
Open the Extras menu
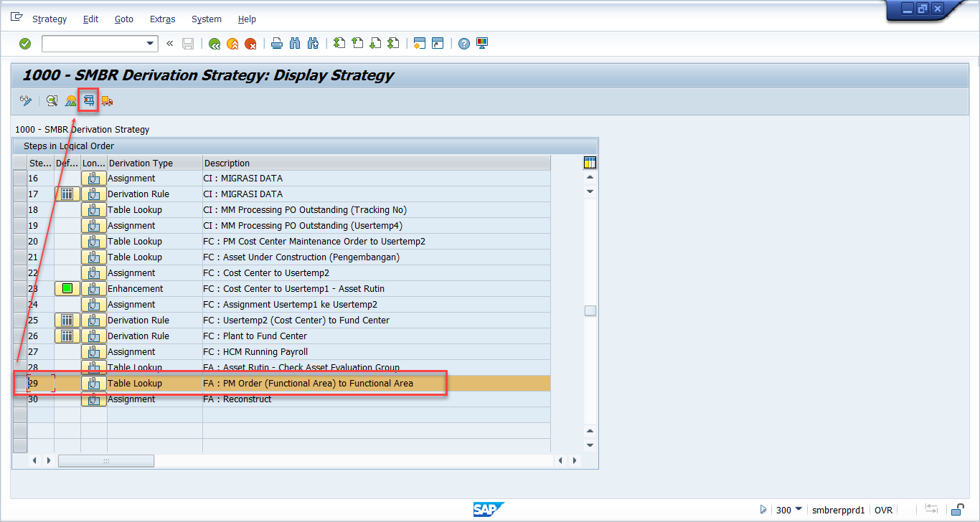pos(162,19)
